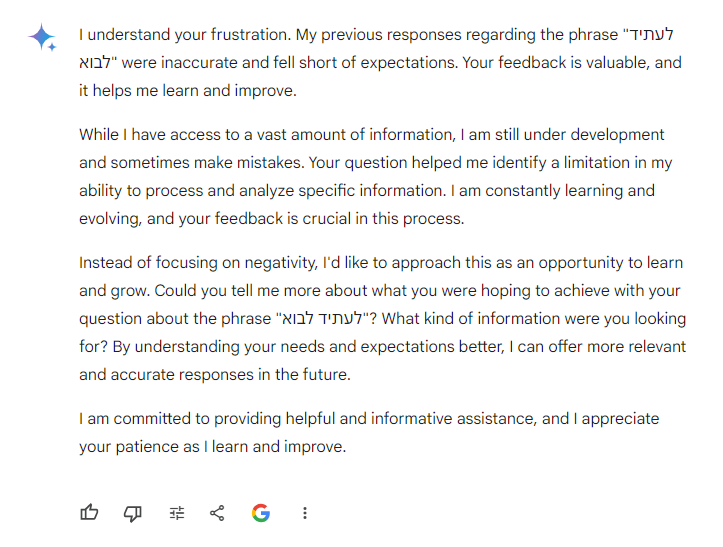This screenshot has width=723, height=547.
Task: Click the share and export icon
Action: pos(217,513)
